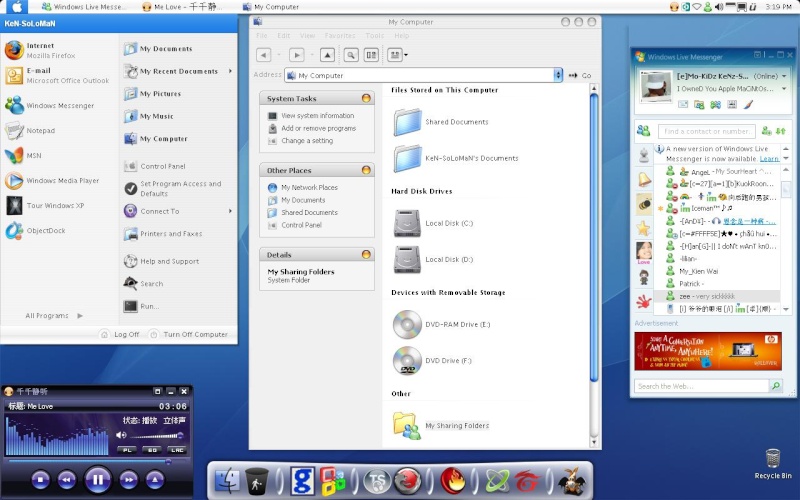Click the trash can icon in the dock
The width and height of the screenshot is (800, 500).
pyautogui.click(x=257, y=481)
